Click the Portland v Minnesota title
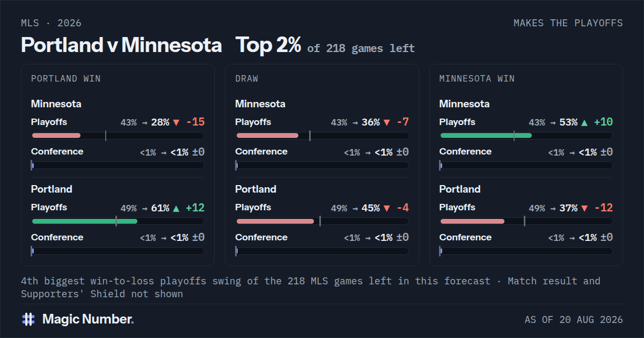 coord(121,45)
